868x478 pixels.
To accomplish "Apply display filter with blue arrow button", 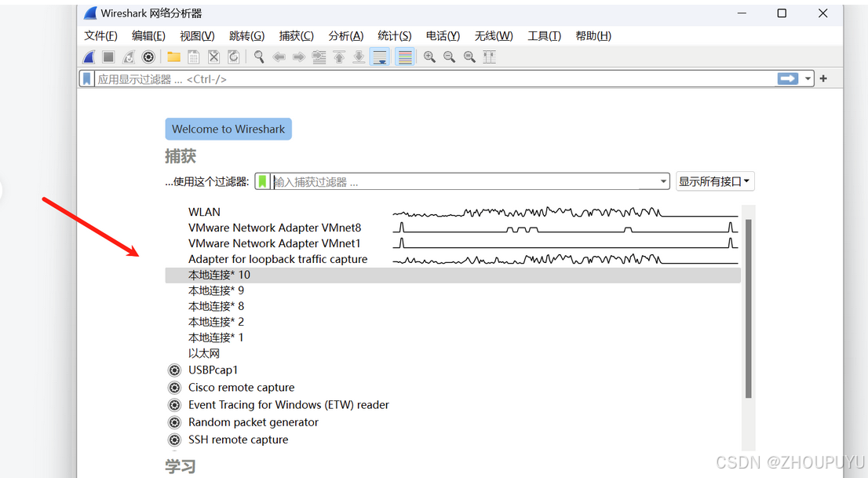I will tap(788, 78).
